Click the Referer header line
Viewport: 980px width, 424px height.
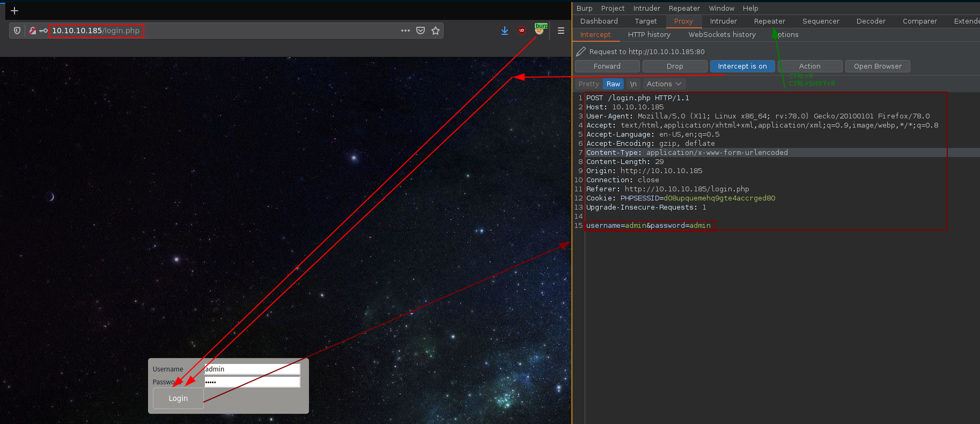click(668, 189)
